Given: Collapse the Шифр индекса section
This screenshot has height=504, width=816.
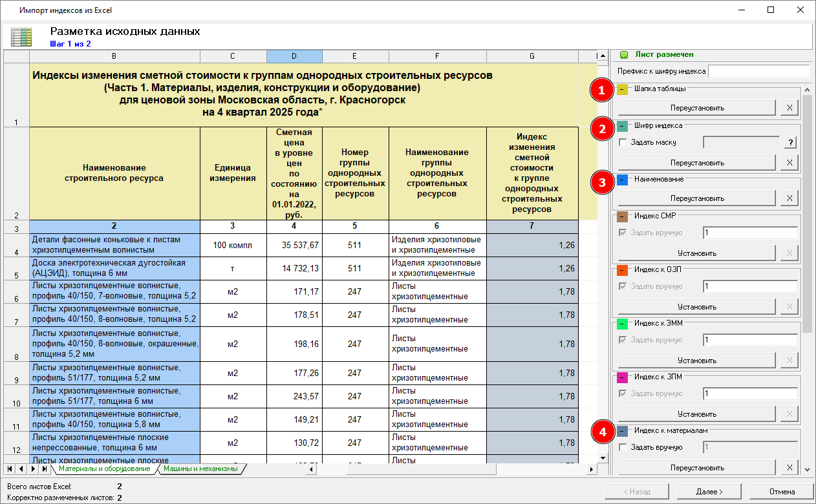Looking at the screenshot, I should 622,127.
